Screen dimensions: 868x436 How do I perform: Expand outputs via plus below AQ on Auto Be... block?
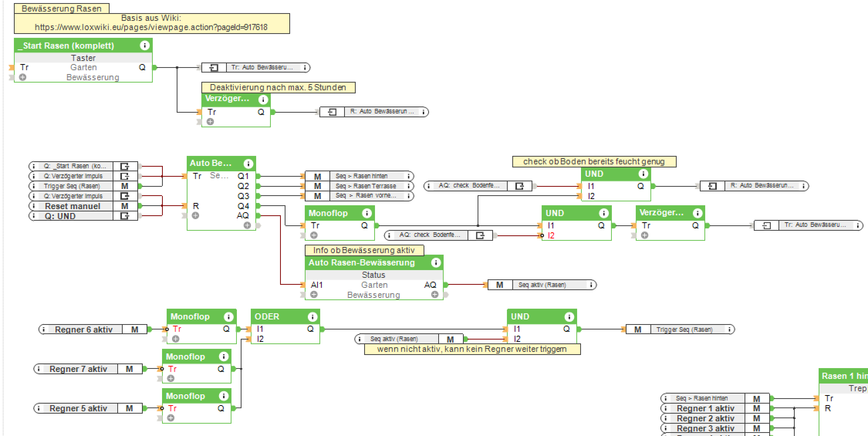[247, 225]
